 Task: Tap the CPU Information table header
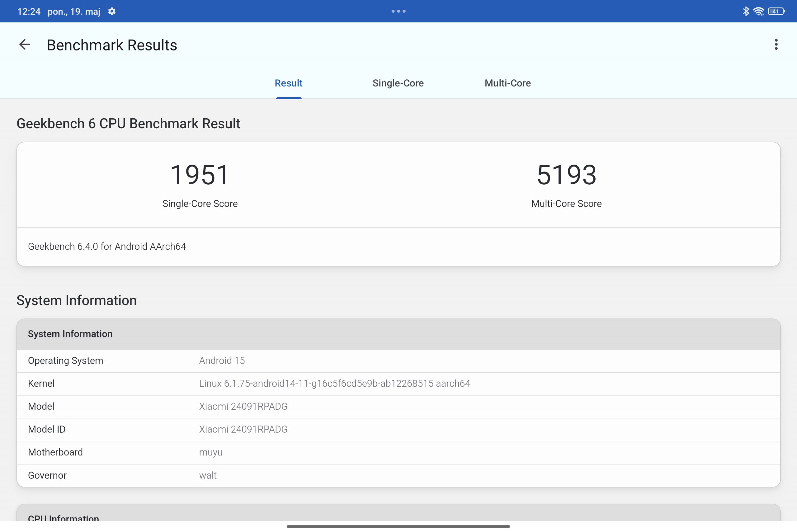point(398,513)
